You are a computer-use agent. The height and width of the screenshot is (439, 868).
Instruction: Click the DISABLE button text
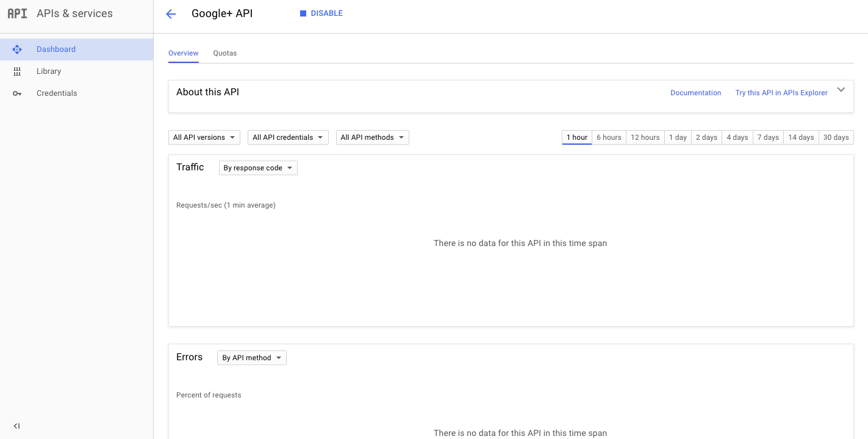(327, 13)
